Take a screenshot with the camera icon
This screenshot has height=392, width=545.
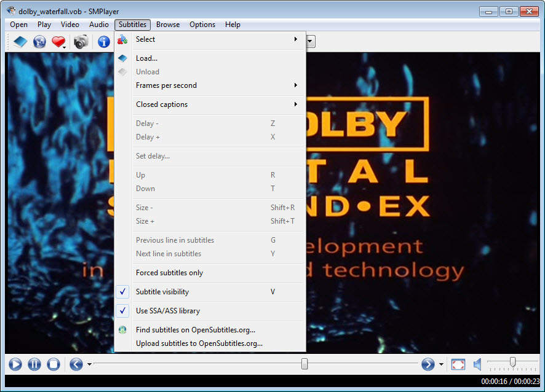(x=81, y=42)
